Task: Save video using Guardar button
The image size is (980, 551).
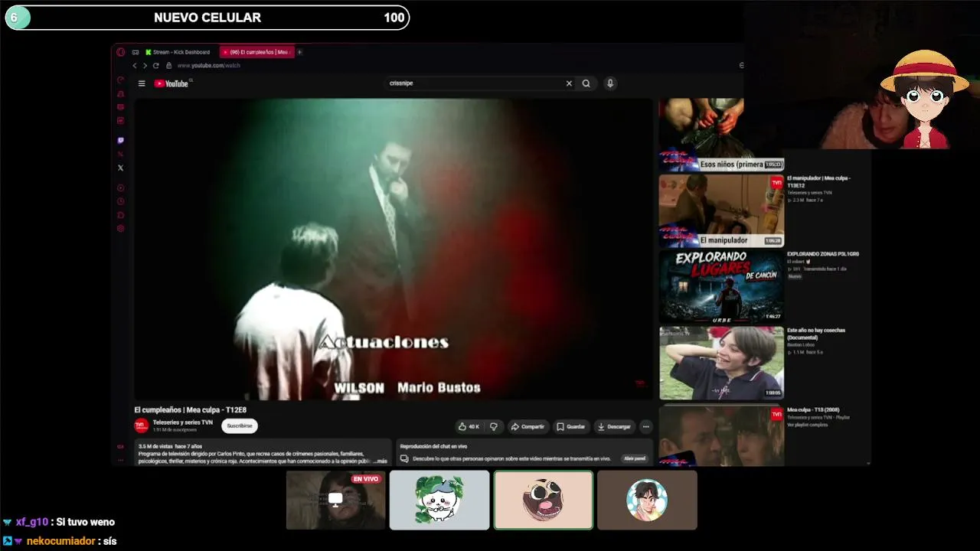Action: 571,426
